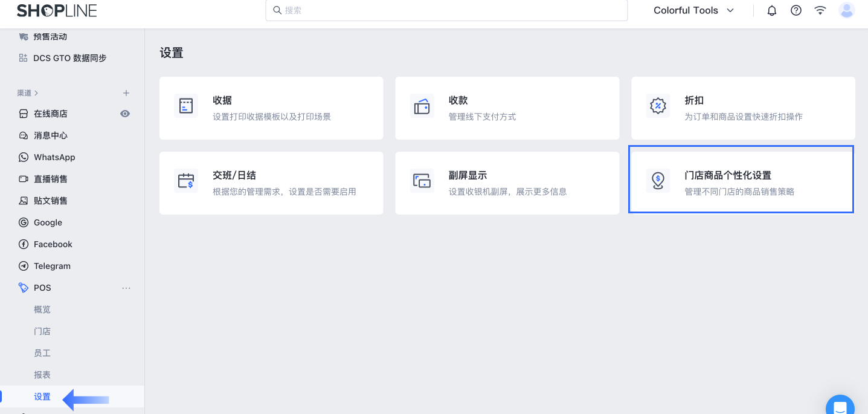The image size is (868, 414).
Task: Select the 设置 submenu item
Action: pyautogui.click(x=42, y=396)
